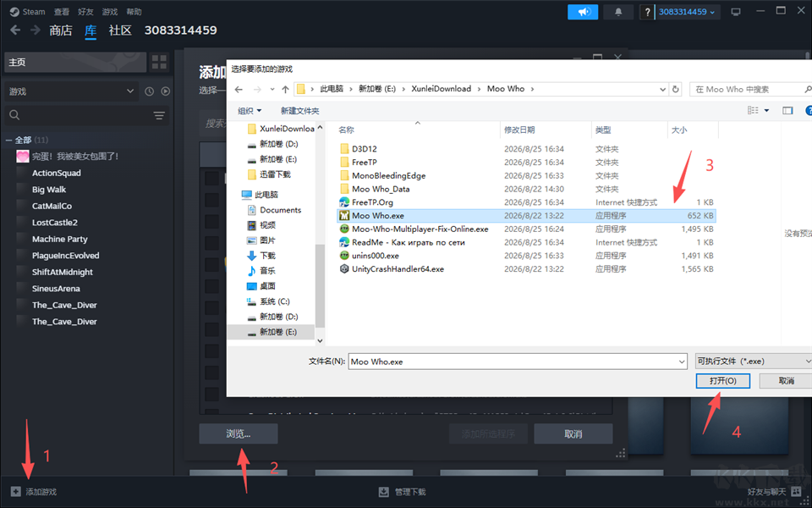Click the 在 Moo Who 中搜索 search box
The height and width of the screenshot is (508, 812).
pyautogui.click(x=751, y=89)
